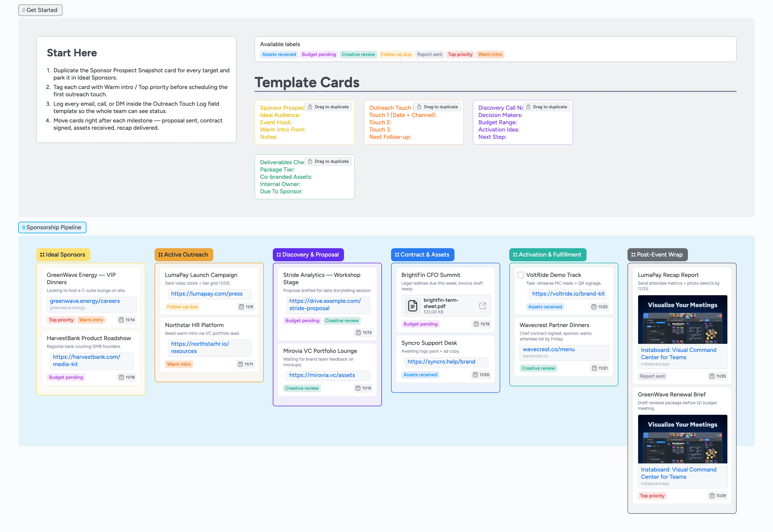Image resolution: width=773 pixels, height=532 pixels.
Task: Select the Top priority label under Available labels
Action: click(x=460, y=54)
